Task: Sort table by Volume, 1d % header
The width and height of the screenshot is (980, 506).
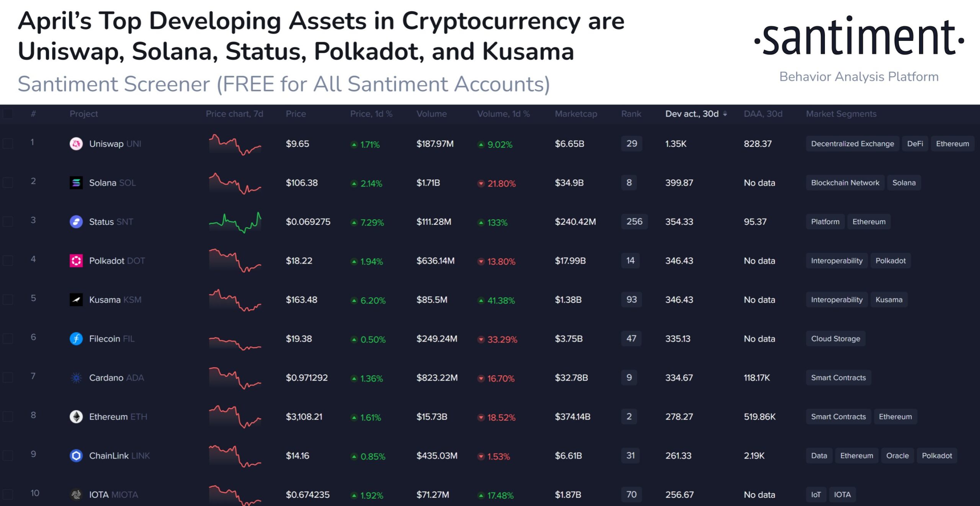Action: pyautogui.click(x=503, y=114)
